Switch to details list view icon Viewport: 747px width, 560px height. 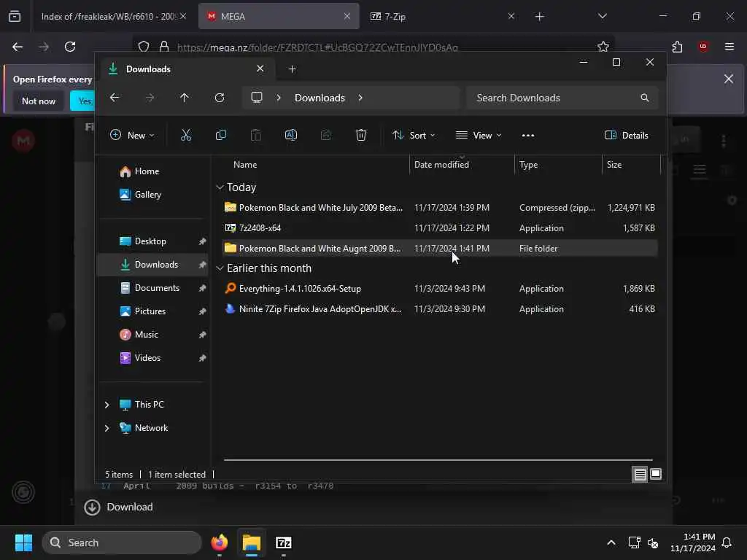(x=640, y=474)
